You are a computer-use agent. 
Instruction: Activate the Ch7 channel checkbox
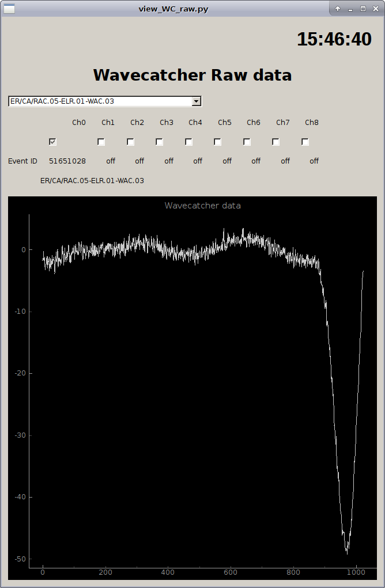[275, 142]
